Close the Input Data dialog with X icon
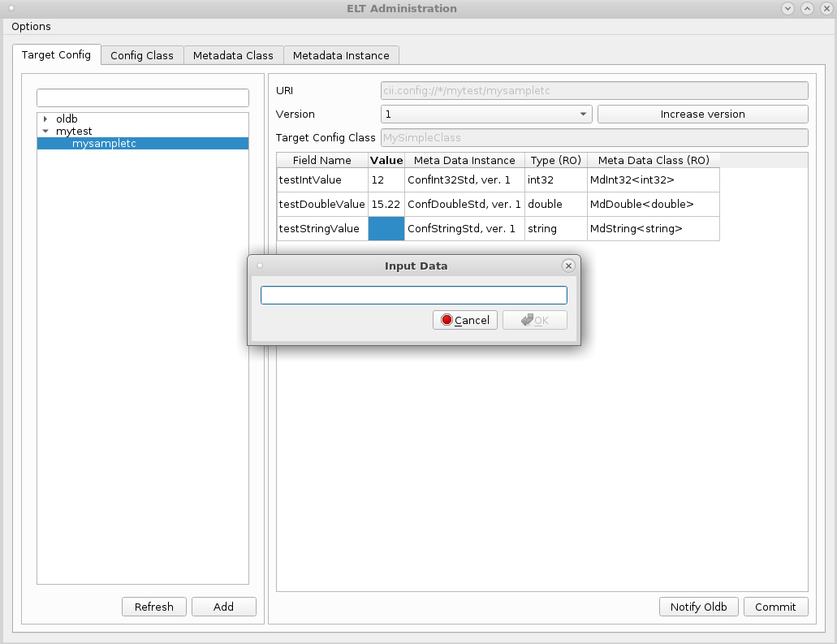This screenshot has width=837, height=644. 568,266
